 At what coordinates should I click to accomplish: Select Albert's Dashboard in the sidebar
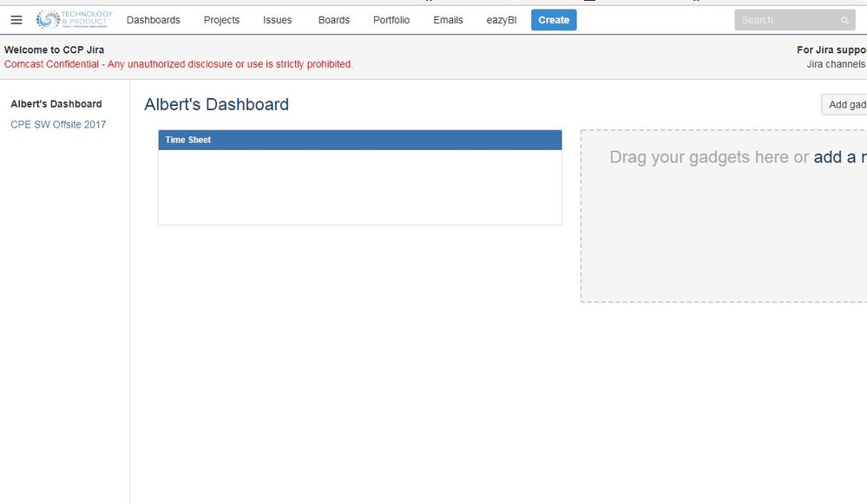[x=56, y=104]
